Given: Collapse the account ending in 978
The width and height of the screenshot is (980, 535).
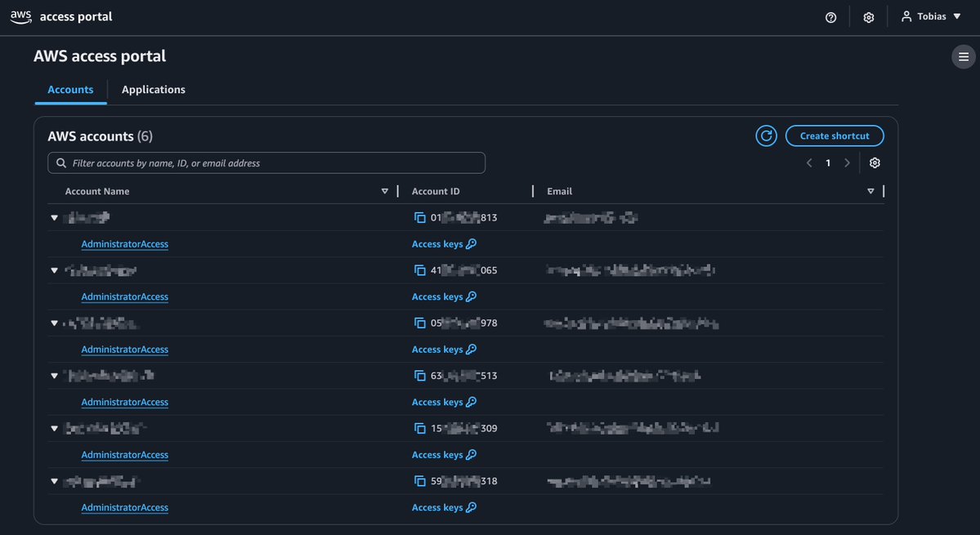Looking at the screenshot, I should [x=55, y=323].
